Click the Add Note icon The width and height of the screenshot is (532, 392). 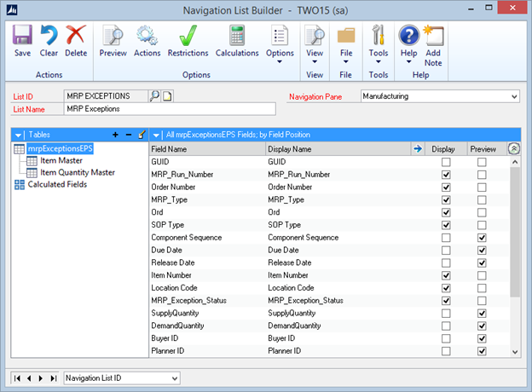pos(433,35)
